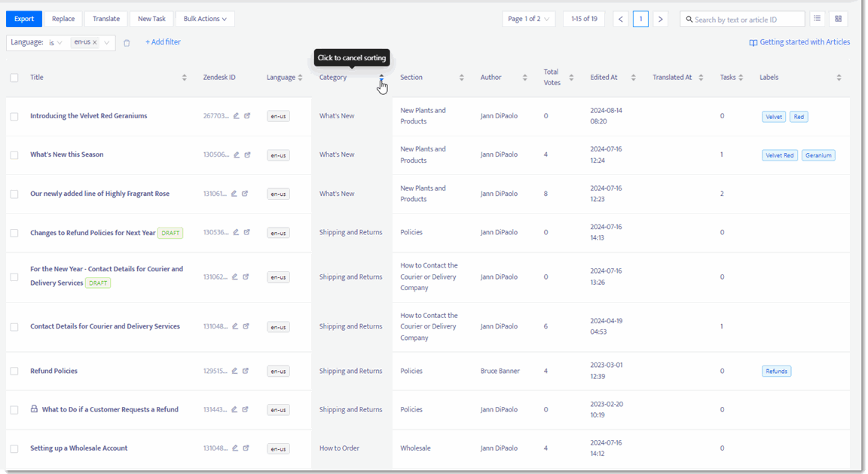Viewport: 868px width, 474px height.
Task: Sort by Total Votes column
Action: pos(571,78)
